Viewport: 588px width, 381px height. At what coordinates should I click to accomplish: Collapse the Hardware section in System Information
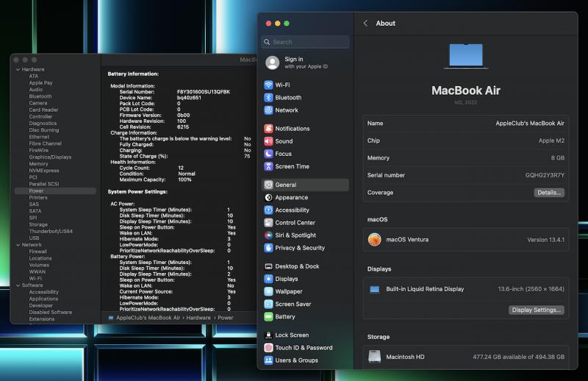pyautogui.click(x=18, y=69)
